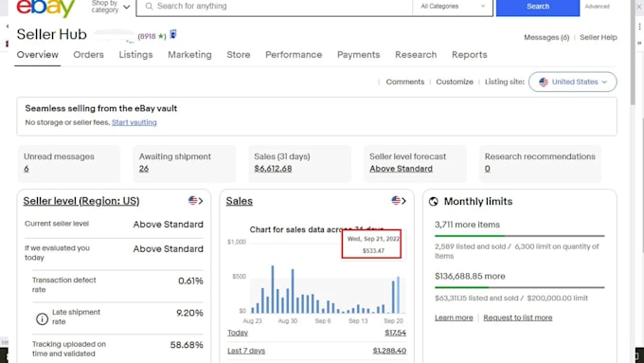644x363 pixels.
Task: Click the store badge icon beside feedback score
Action: 173,34
